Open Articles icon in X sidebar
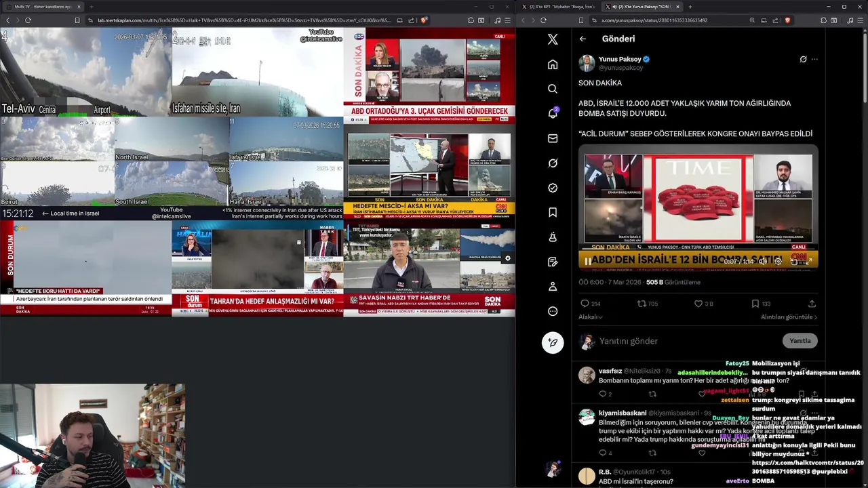 (x=553, y=262)
